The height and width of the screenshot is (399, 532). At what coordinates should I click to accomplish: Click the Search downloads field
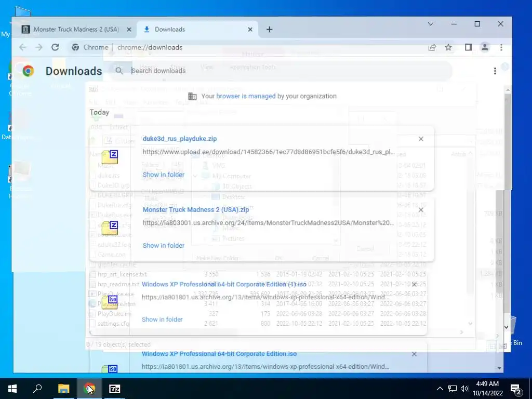coord(282,71)
